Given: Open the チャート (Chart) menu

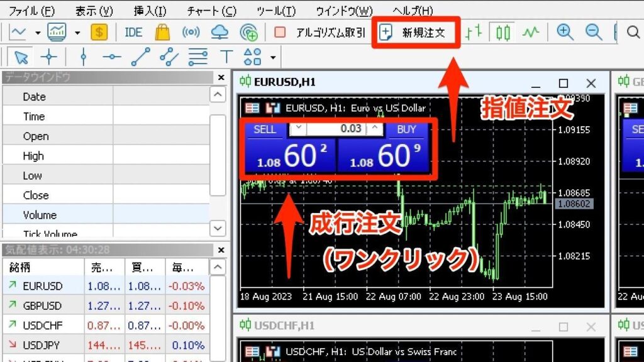Looking at the screenshot, I should coord(211,11).
